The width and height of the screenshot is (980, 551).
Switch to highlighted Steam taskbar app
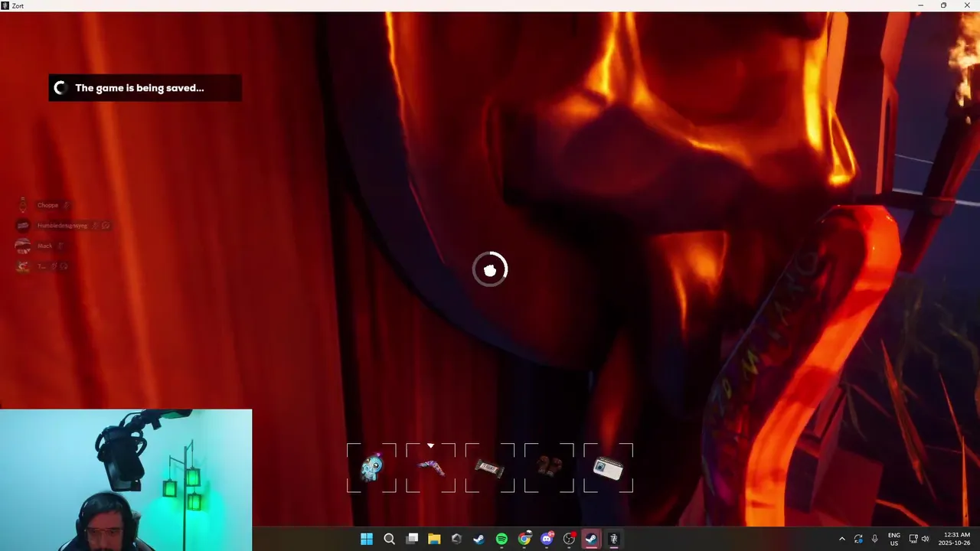591,539
